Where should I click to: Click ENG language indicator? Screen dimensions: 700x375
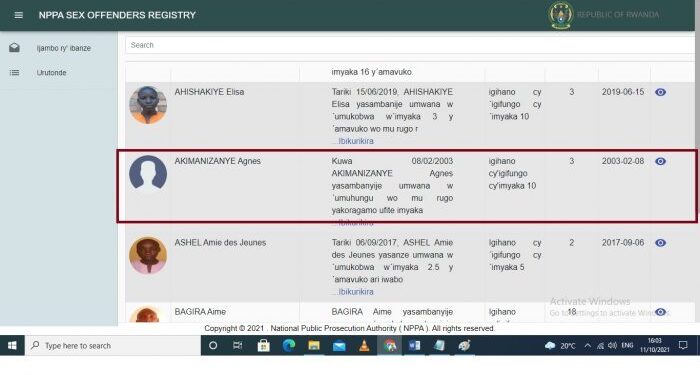tap(627, 346)
